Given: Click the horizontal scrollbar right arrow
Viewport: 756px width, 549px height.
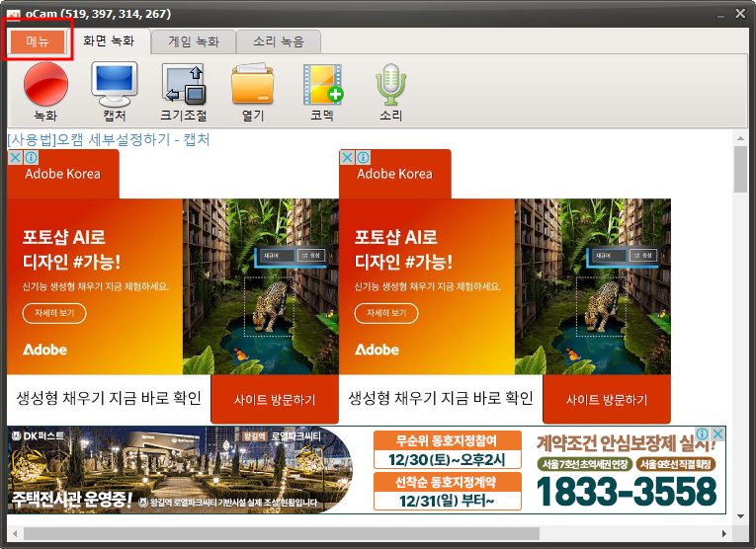Looking at the screenshot, I should (724, 533).
